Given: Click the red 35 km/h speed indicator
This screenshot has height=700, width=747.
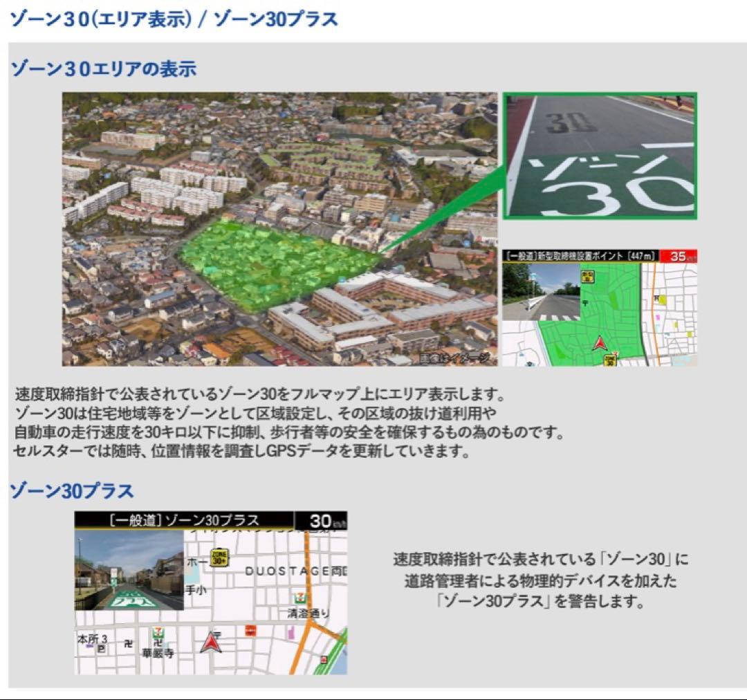Looking at the screenshot, I should click(678, 257).
